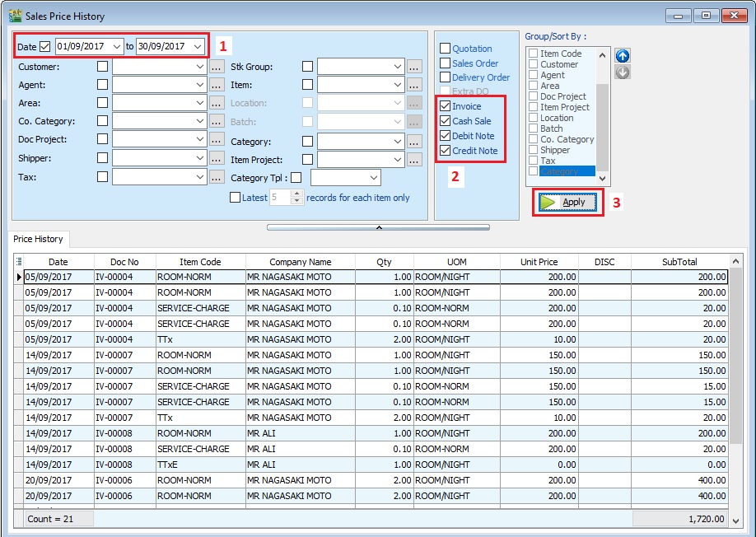Click the blue down arrow in Group/Sort panel
The image size is (756, 537).
coord(622,72)
